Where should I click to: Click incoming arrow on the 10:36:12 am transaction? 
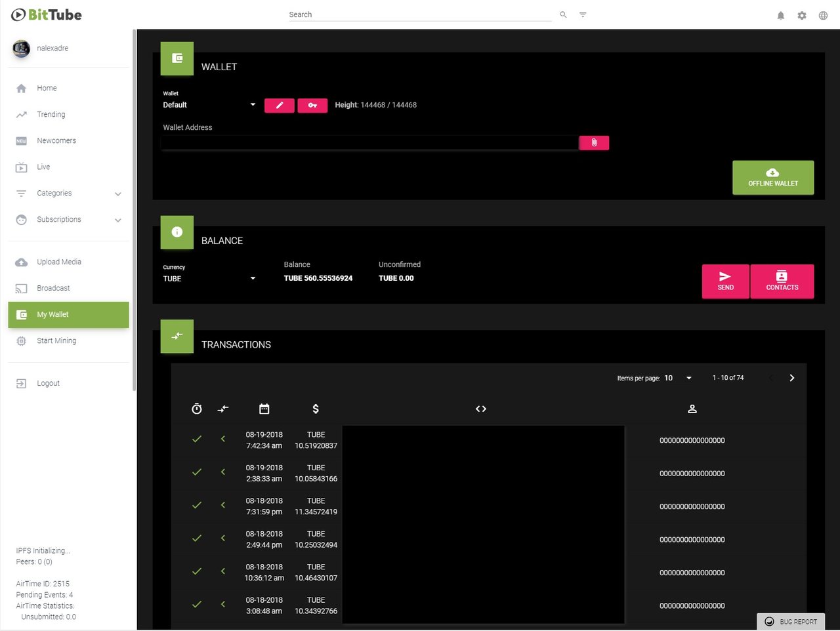click(x=223, y=571)
